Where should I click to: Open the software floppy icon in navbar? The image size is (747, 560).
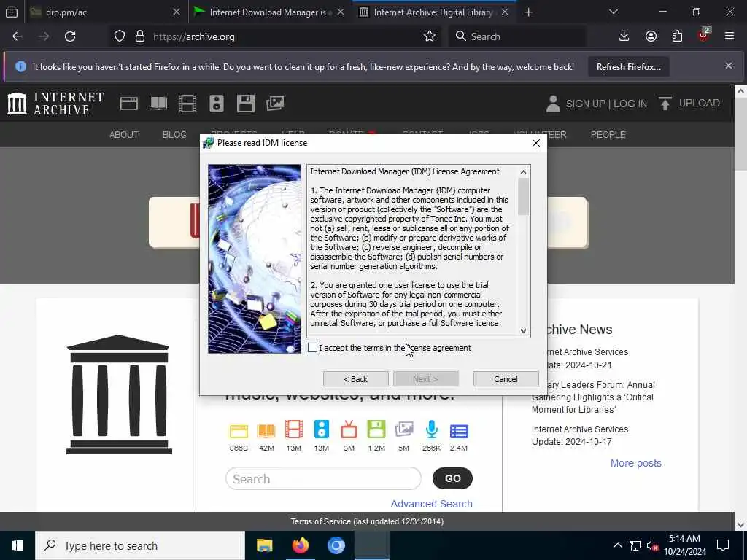(245, 104)
